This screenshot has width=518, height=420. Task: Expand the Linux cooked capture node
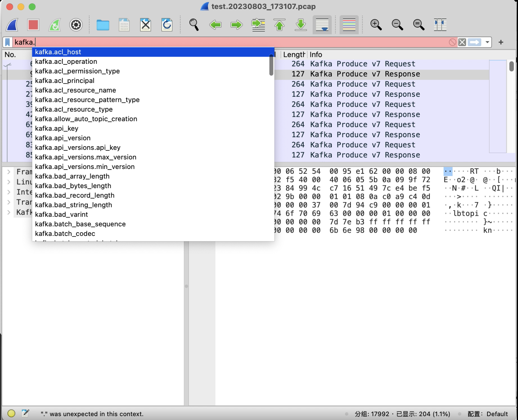[9, 182]
